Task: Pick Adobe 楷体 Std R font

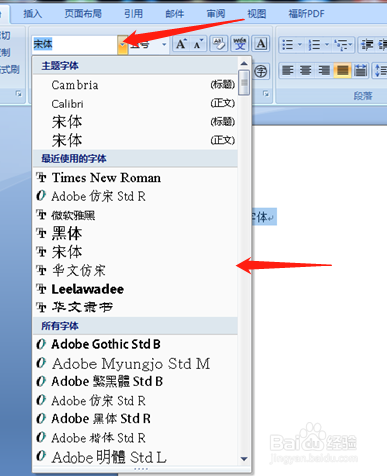Action: 135,437
